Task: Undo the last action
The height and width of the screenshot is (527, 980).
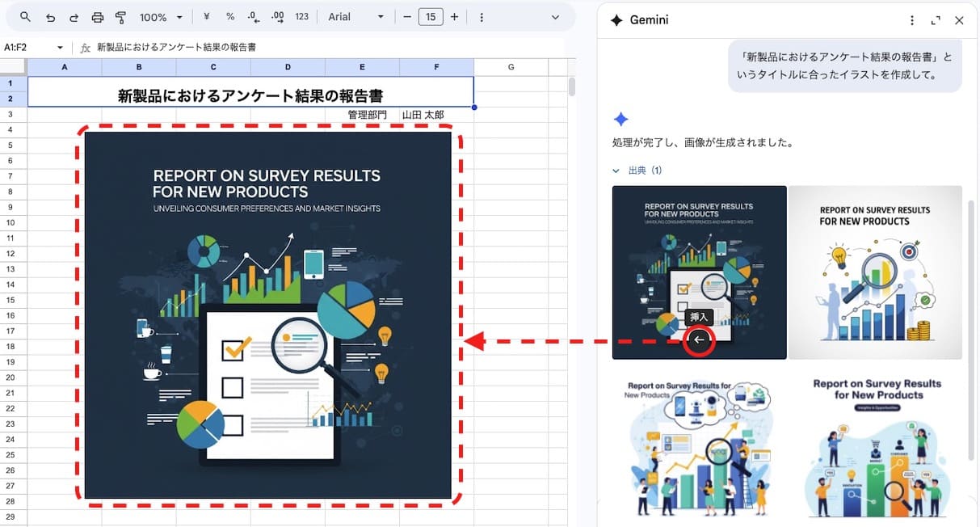Action: (x=51, y=17)
